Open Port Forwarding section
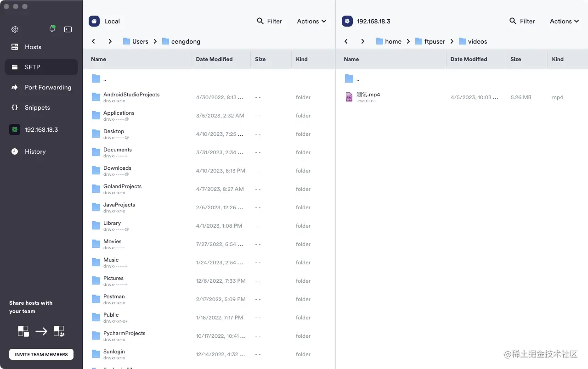This screenshot has width=588, height=369. pos(41,87)
